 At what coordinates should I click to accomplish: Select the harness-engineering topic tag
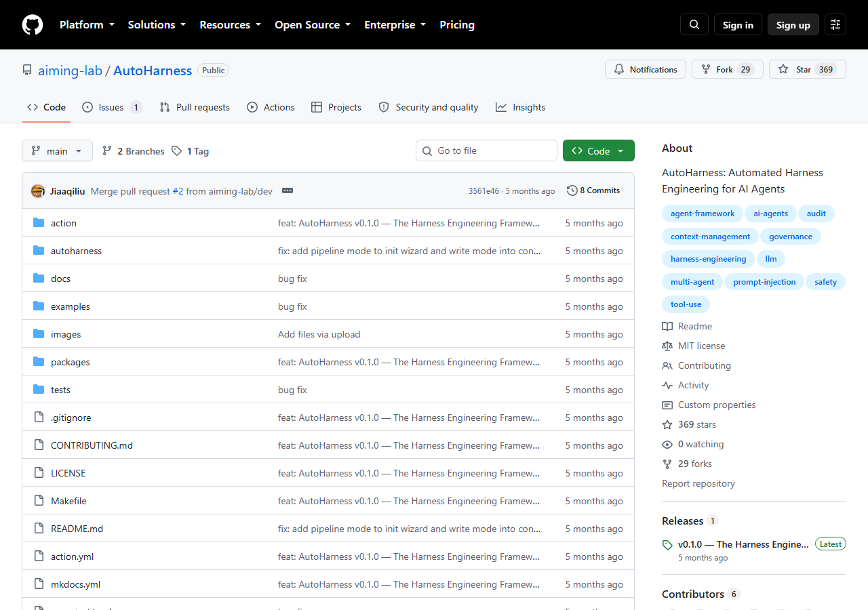[x=708, y=259]
